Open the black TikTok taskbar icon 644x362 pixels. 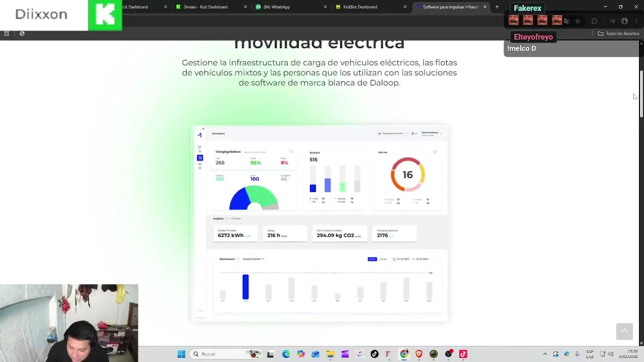[374, 354]
